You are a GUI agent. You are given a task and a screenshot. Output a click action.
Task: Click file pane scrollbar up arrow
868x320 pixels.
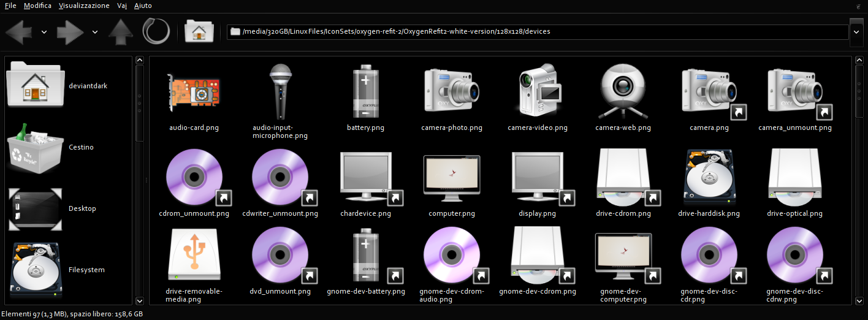click(x=859, y=61)
